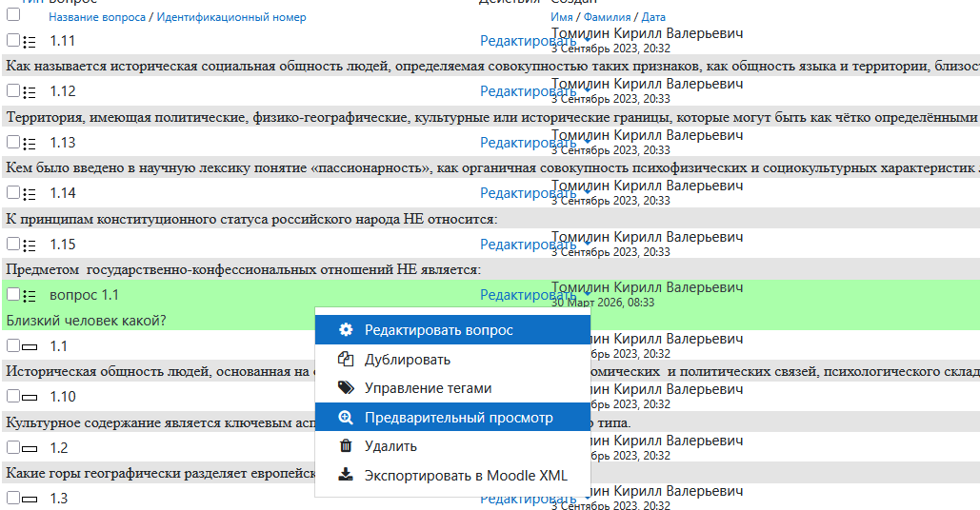Click the question name 1.3
This screenshot has width=980, height=510.
click(x=59, y=499)
